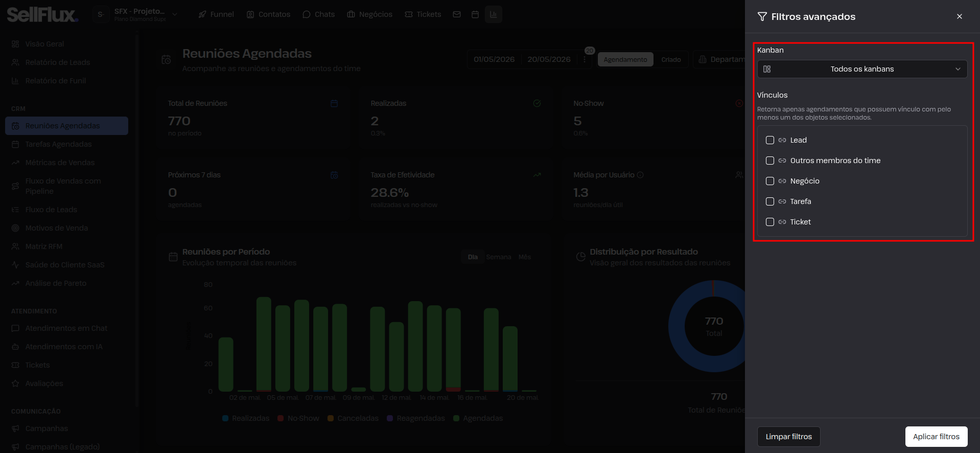The image size is (980, 453).
Task: Expand the Todos os kanbans dropdown
Action: click(862, 69)
